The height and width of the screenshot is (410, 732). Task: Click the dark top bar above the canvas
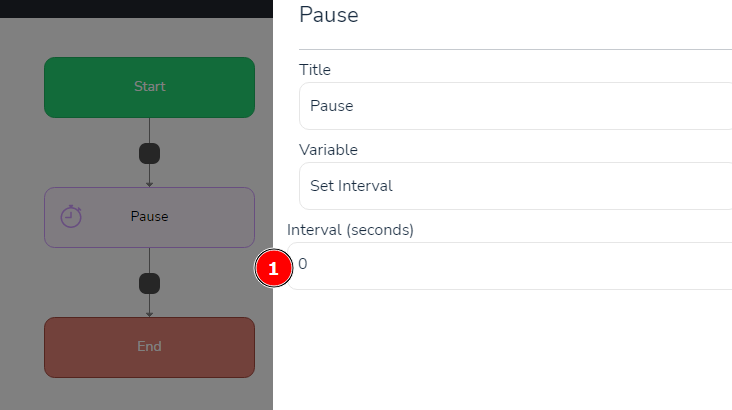click(x=136, y=9)
